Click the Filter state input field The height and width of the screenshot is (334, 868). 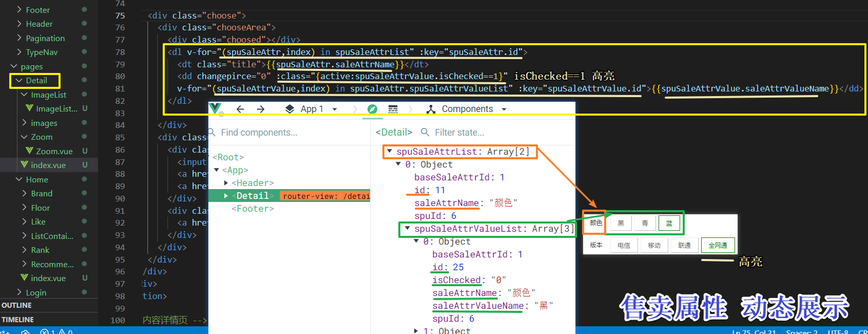(x=459, y=132)
